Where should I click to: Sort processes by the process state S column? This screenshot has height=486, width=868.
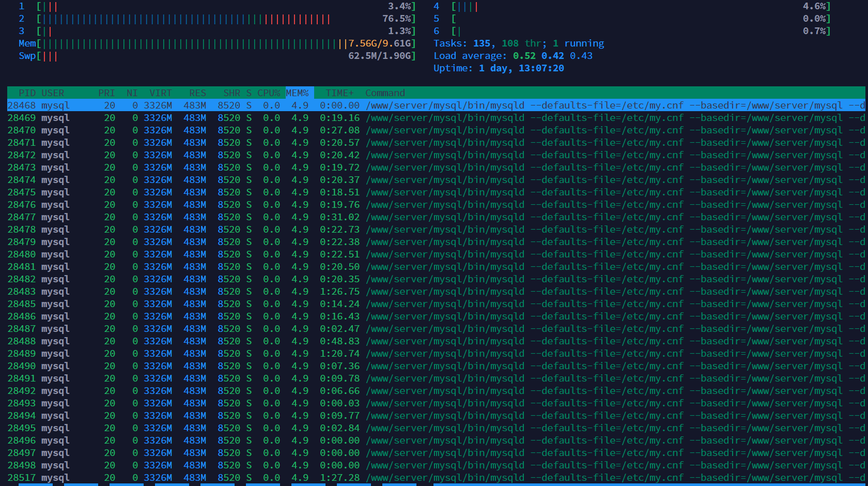pyautogui.click(x=248, y=93)
